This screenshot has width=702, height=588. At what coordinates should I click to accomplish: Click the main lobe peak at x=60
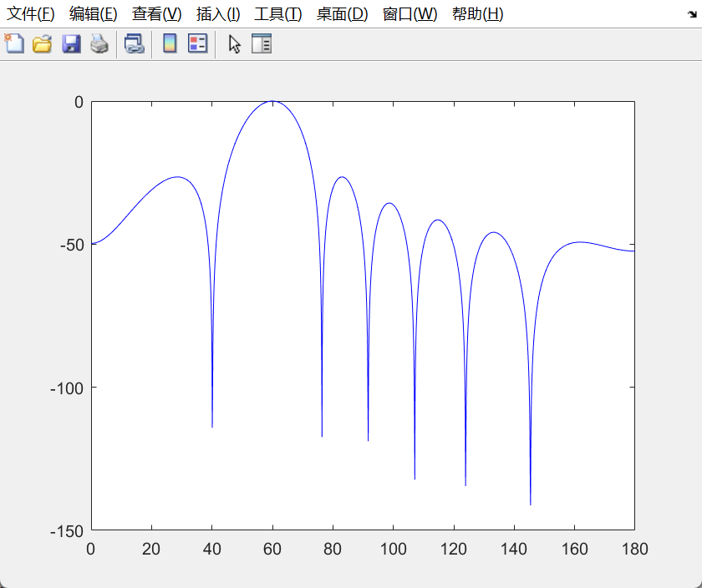click(272, 102)
